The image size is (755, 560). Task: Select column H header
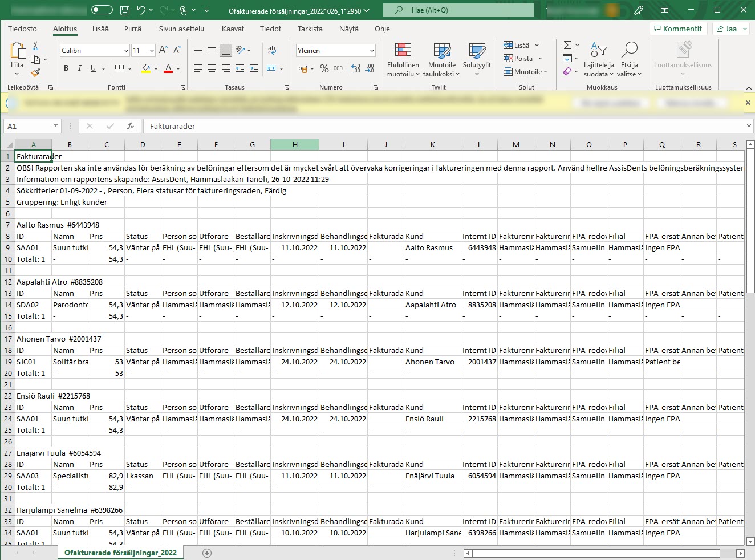click(x=295, y=145)
